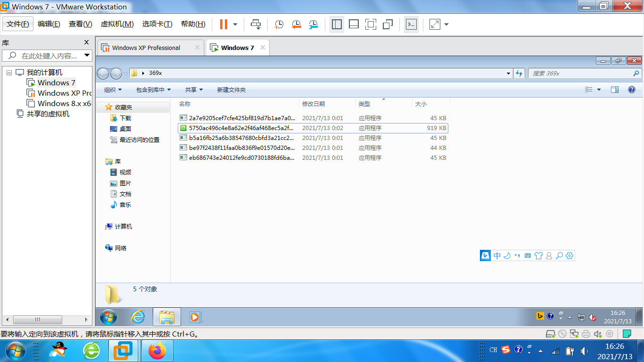Click the muted volume icon in guest tray
Image resolution: width=644 pixels, height=362 pixels.
click(592, 317)
